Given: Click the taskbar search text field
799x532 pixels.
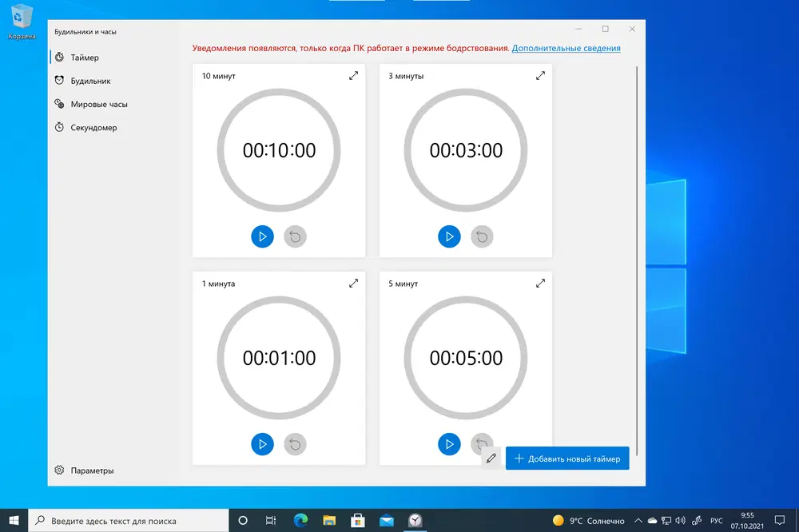Looking at the screenshot, I should [129, 520].
